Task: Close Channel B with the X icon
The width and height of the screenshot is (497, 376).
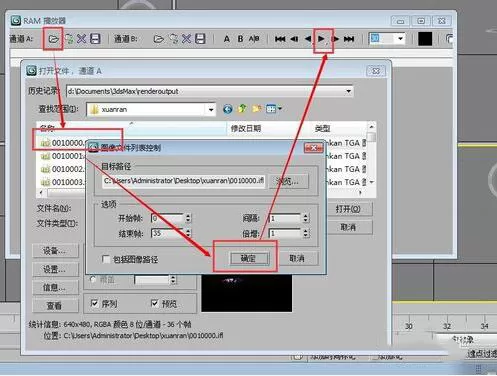Action: pyautogui.click(x=186, y=39)
